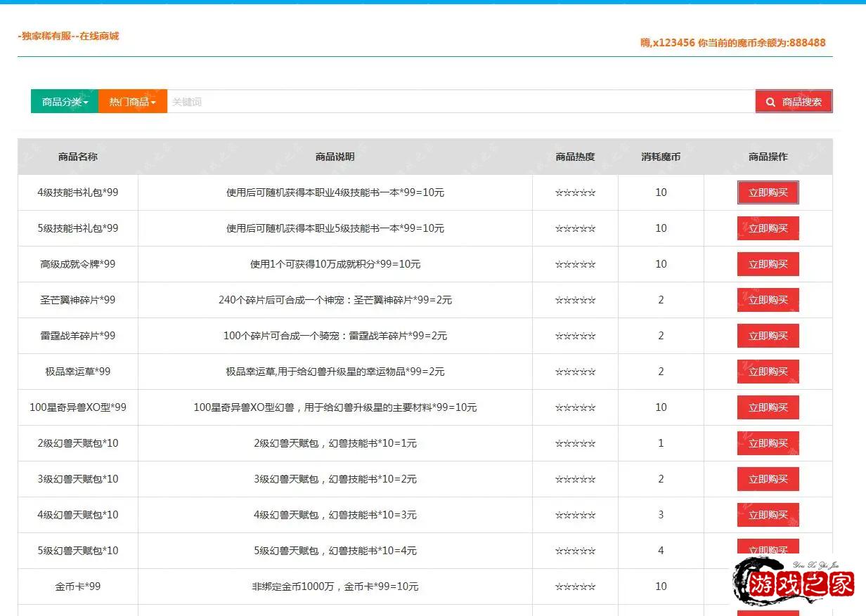Click 立即购买 for 极品幸运草*99
This screenshot has width=866, height=616.
768,372
